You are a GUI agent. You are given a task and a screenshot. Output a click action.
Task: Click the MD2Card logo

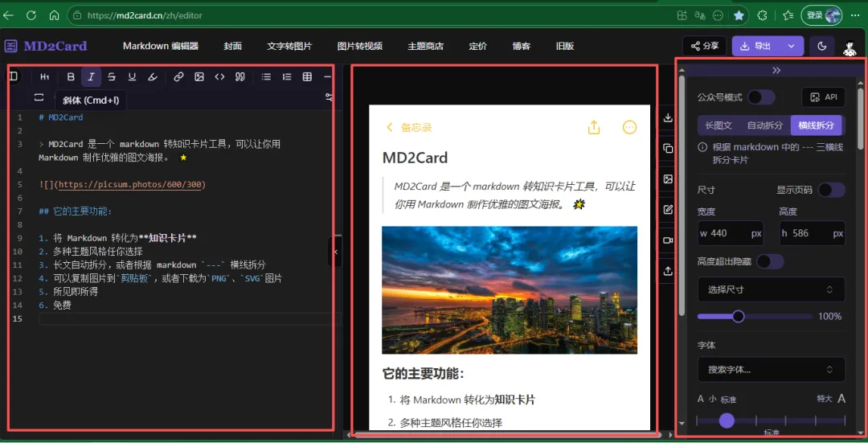point(47,46)
